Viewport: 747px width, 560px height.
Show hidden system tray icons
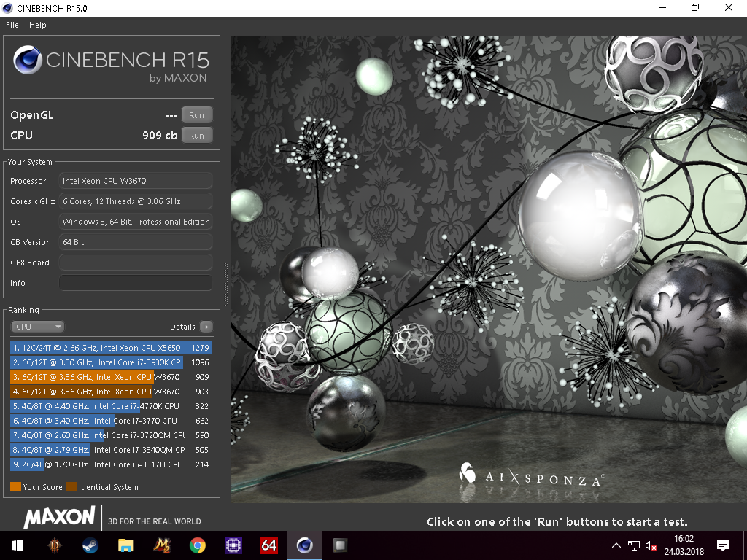tap(616, 545)
